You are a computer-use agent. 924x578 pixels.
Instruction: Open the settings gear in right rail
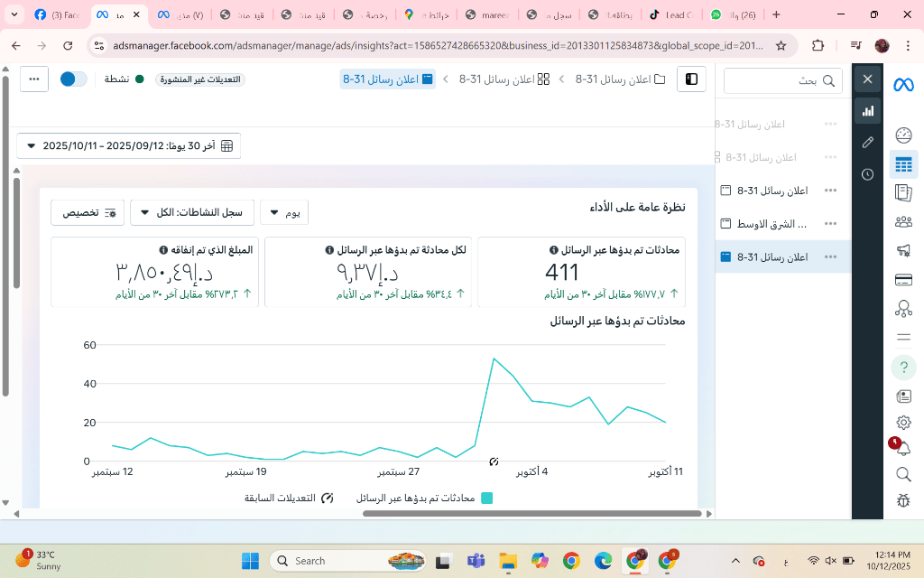pos(903,422)
